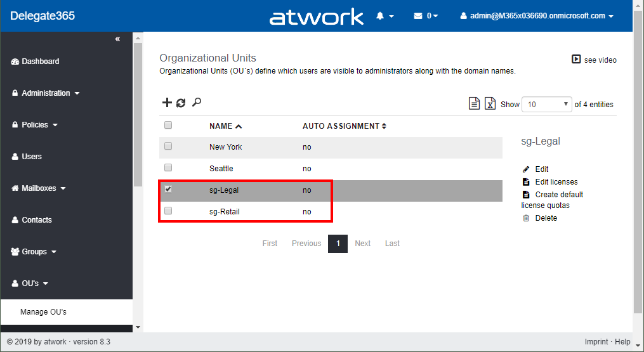Tick the select-all checkbox in header
Viewport: 644px width, 352px height.
click(168, 126)
